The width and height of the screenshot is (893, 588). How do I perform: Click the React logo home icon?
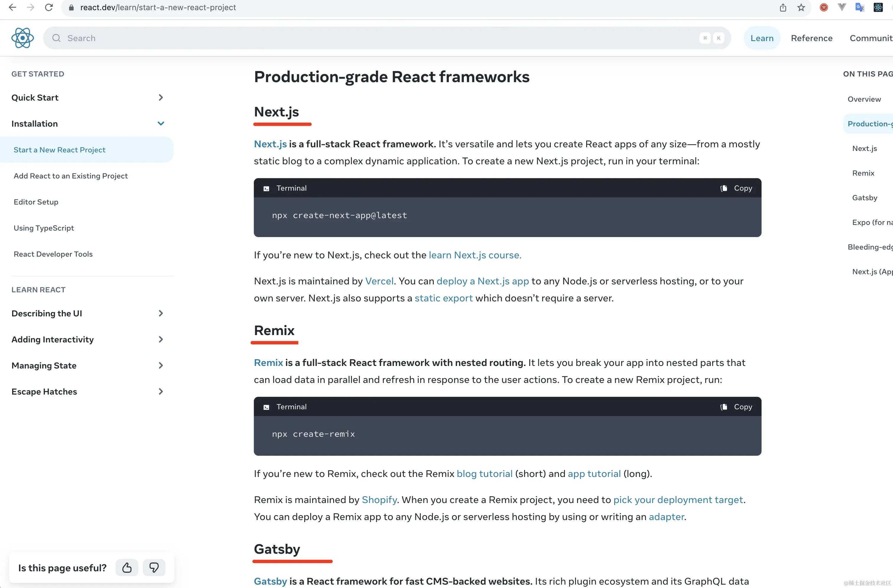coord(22,38)
